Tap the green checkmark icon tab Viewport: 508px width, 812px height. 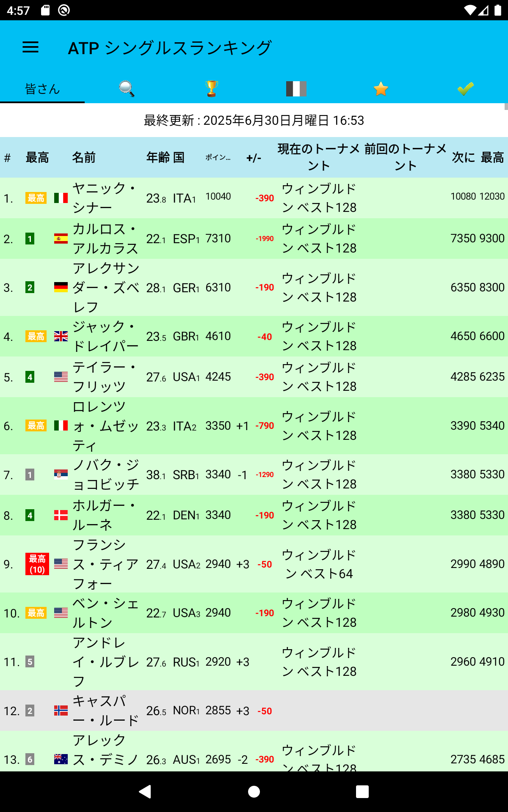coord(465,89)
